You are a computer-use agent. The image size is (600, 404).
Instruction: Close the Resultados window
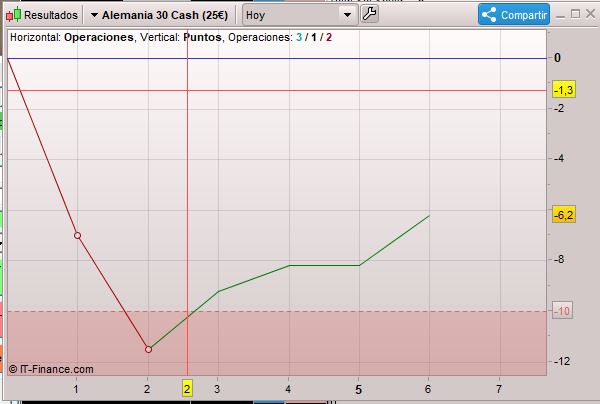point(590,14)
